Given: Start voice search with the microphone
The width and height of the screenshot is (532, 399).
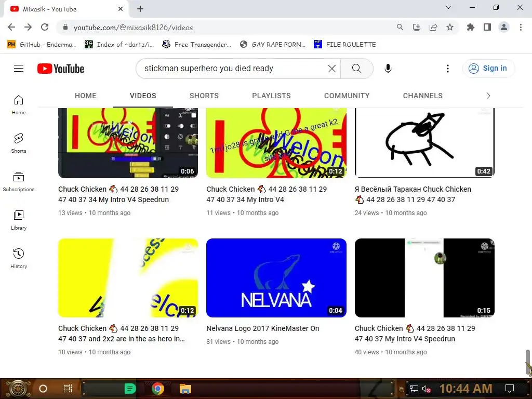Looking at the screenshot, I should [388, 69].
